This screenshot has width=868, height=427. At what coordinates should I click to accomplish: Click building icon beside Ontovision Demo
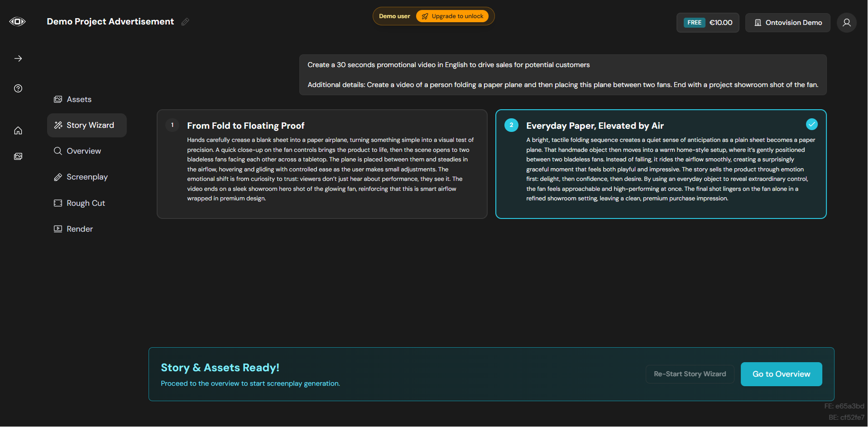click(758, 23)
